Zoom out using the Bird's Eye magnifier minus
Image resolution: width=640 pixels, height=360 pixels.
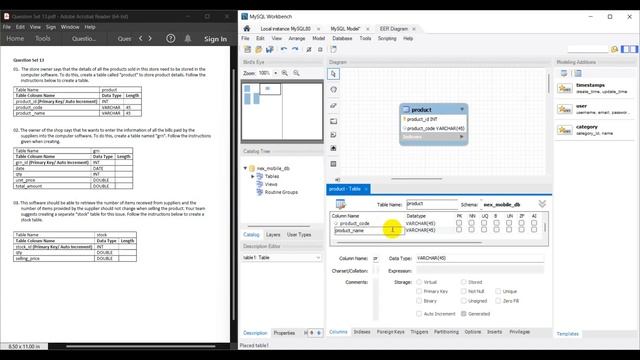tap(296, 73)
